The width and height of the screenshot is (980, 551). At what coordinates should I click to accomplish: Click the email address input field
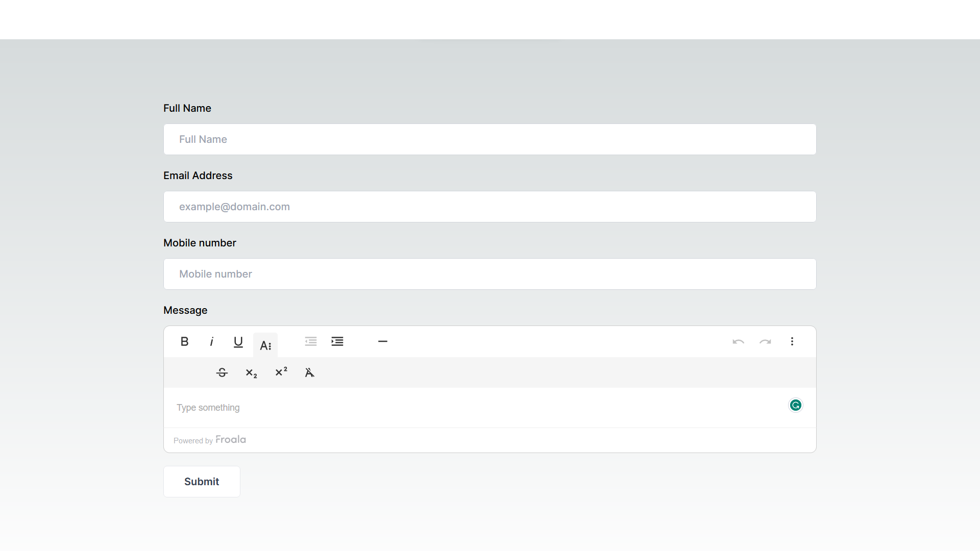pos(489,206)
